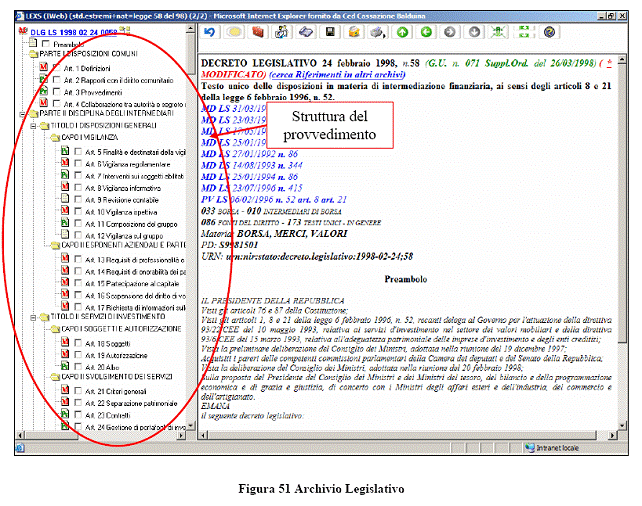Click the document pane vertical scrollbar thumb

coord(622,204)
